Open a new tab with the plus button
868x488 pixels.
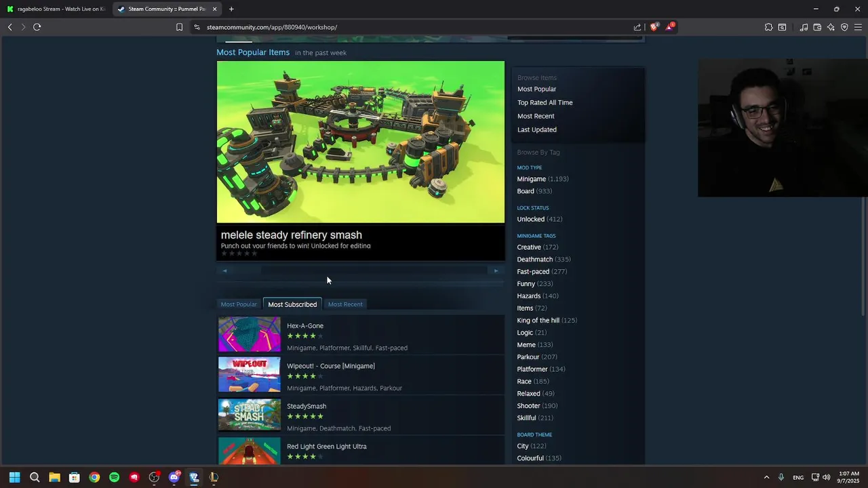(231, 9)
